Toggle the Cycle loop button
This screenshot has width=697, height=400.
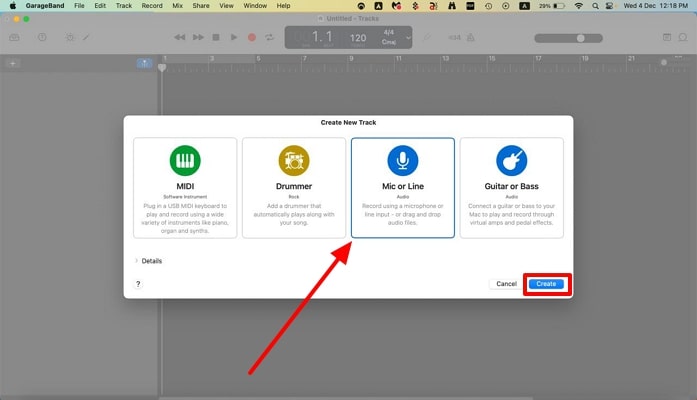click(269, 37)
